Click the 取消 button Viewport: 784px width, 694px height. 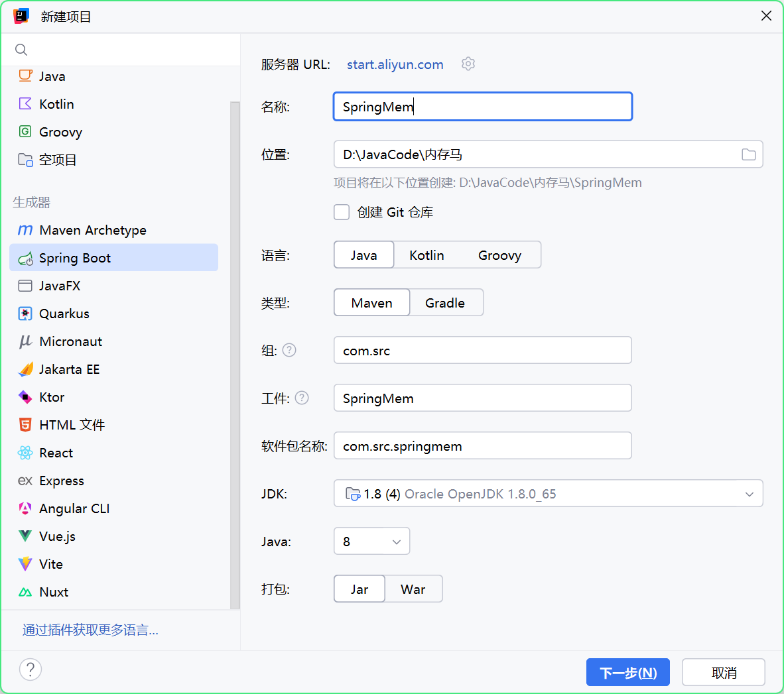coord(724,672)
